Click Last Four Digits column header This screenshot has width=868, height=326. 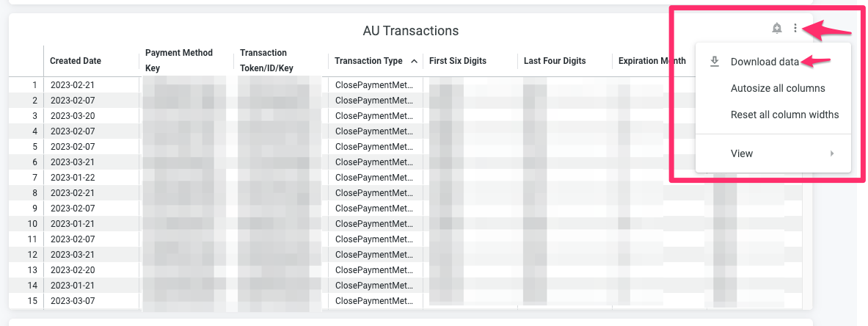point(555,61)
